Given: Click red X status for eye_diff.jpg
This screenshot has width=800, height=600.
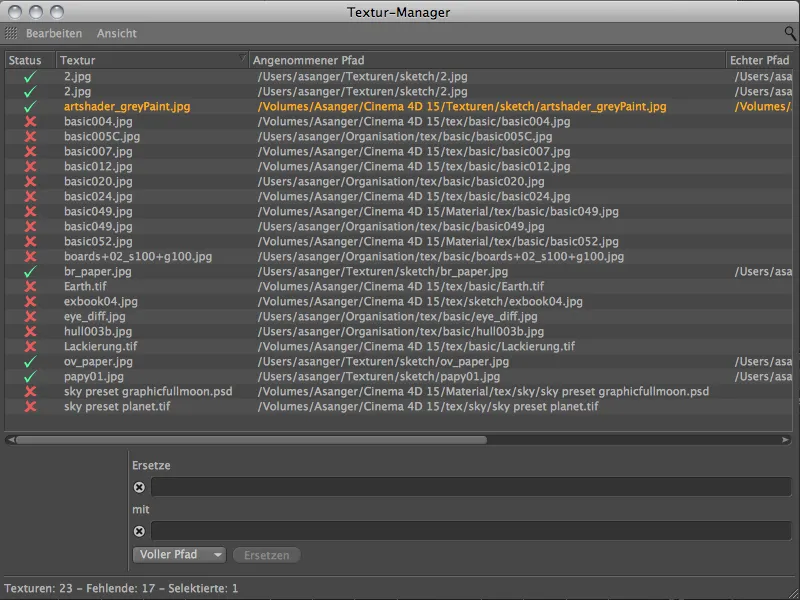Looking at the screenshot, I should pyautogui.click(x=31, y=316).
